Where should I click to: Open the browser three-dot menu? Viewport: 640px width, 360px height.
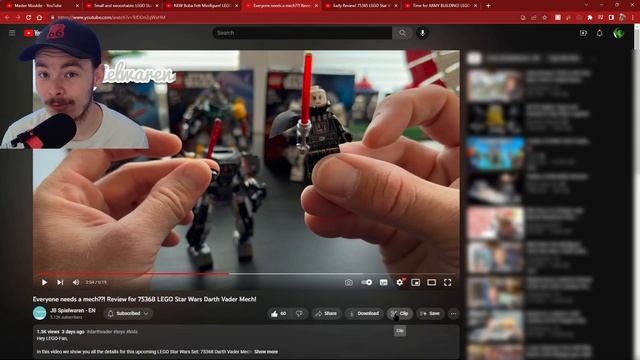633,18
